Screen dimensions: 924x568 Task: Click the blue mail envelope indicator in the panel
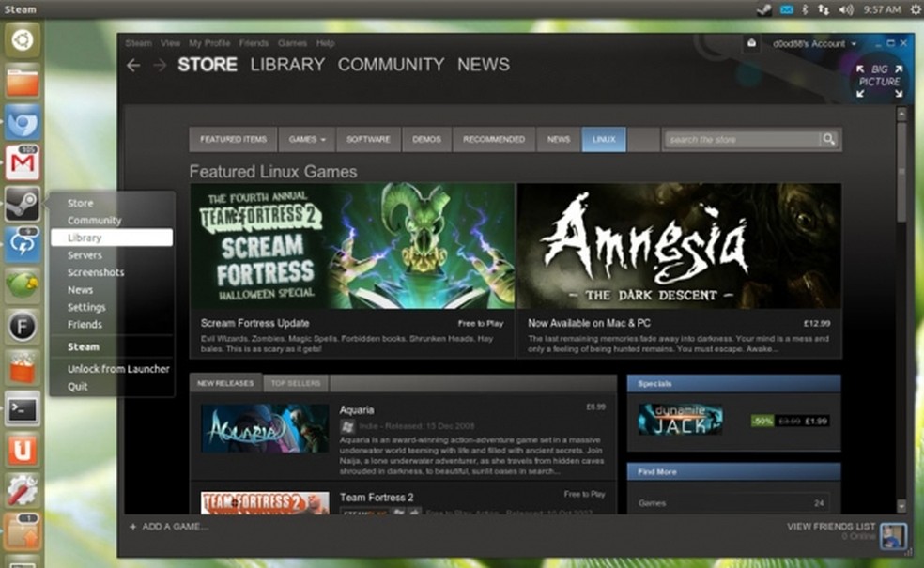point(785,8)
